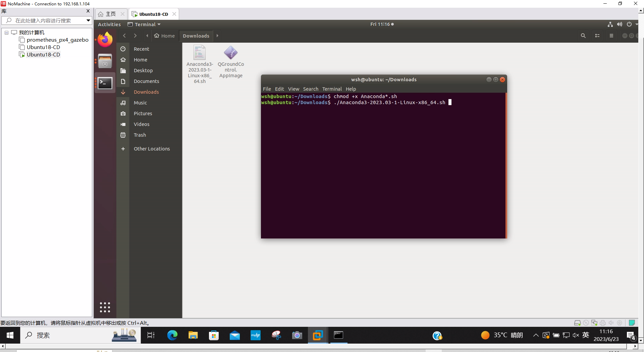This screenshot has width=644, height=352.
Task: Open Ubuntu power menu icon
Action: coord(629,24)
